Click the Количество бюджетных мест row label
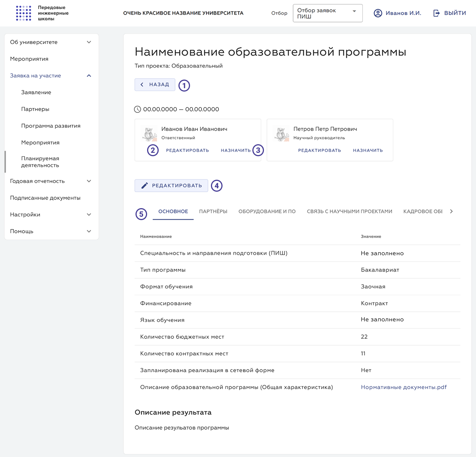Image resolution: width=476 pixels, height=457 pixels. (182, 337)
